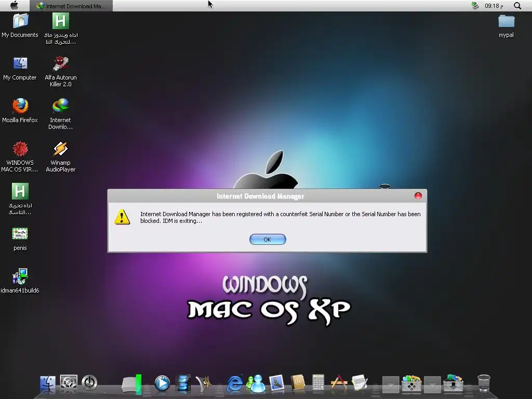Launch the Internet Downlo... desktop shortcut
Screen dimensions: 532x399
tap(61, 114)
